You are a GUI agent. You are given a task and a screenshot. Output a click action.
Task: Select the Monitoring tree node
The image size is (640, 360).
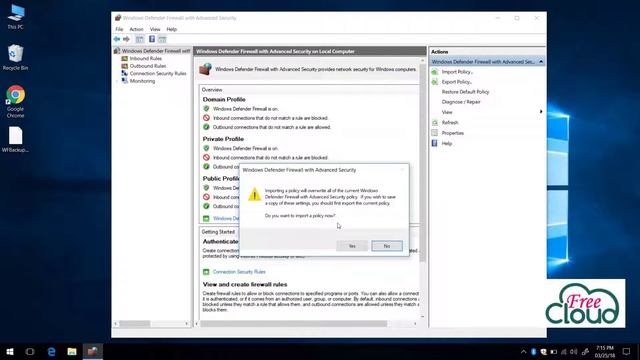142,81
